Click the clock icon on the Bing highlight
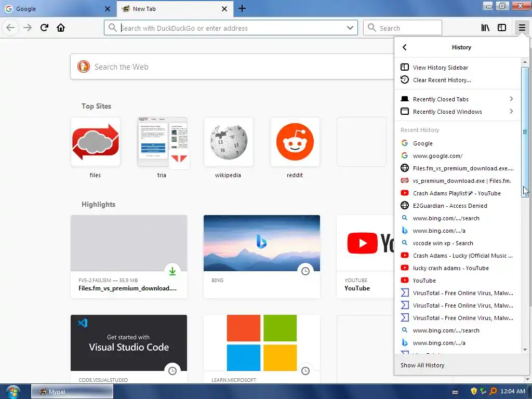Screen dimensions: 532x399 tap(305, 271)
